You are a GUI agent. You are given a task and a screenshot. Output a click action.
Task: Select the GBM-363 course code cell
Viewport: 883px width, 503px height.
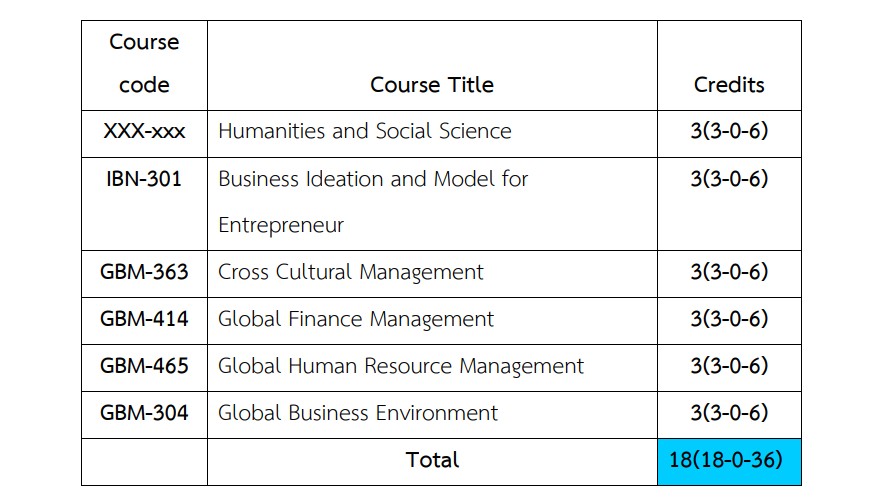tap(144, 272)
